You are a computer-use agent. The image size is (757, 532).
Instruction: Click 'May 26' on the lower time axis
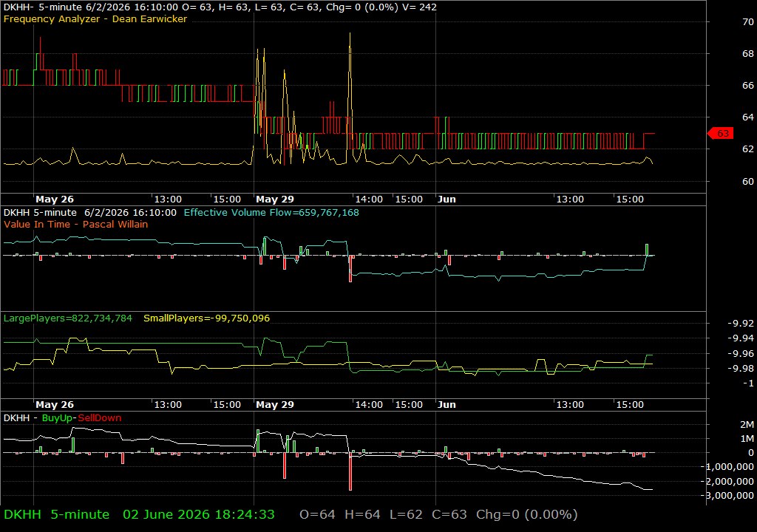[55, 405]
